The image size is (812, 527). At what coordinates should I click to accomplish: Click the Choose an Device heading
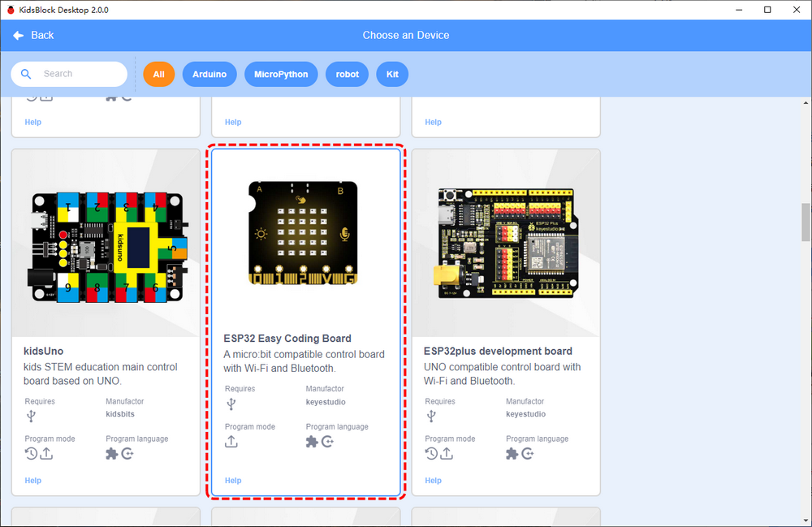(406, 35)
